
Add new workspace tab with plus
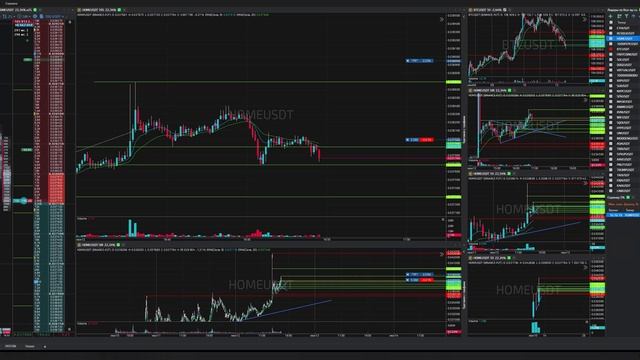tap(44, 347)
